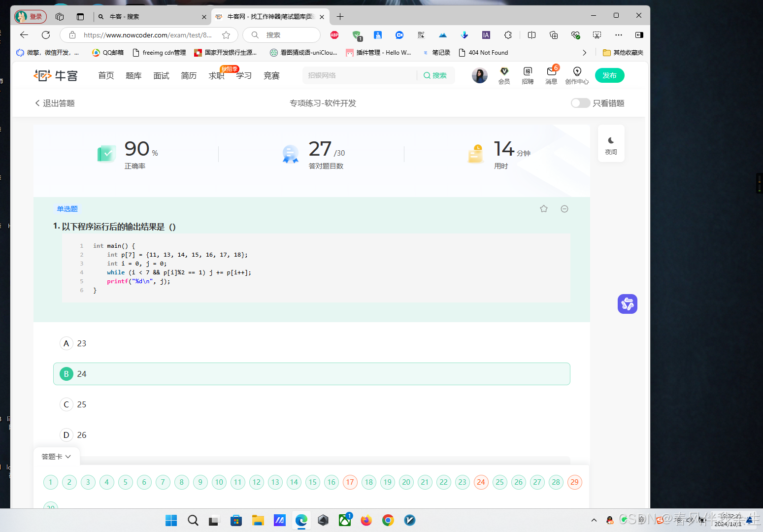Click the green 发布 button
Viewport: 763px width, 532px height.
pos(610,75)
